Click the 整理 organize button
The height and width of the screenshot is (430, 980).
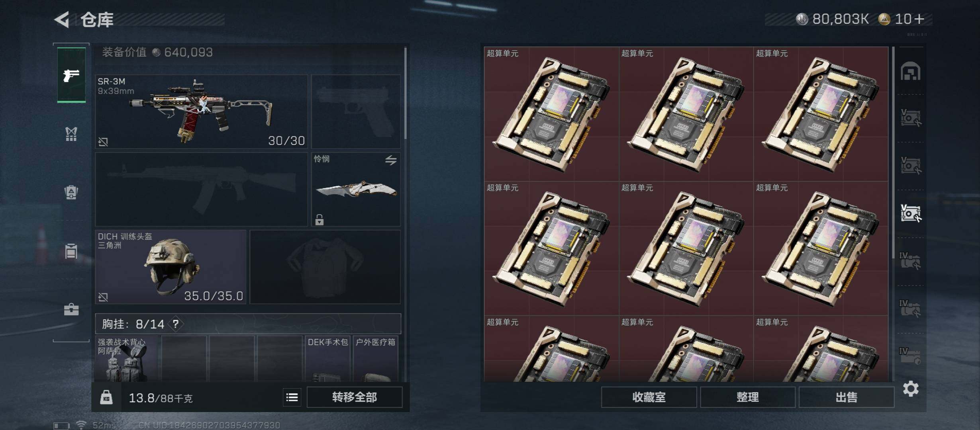point(748,397)
